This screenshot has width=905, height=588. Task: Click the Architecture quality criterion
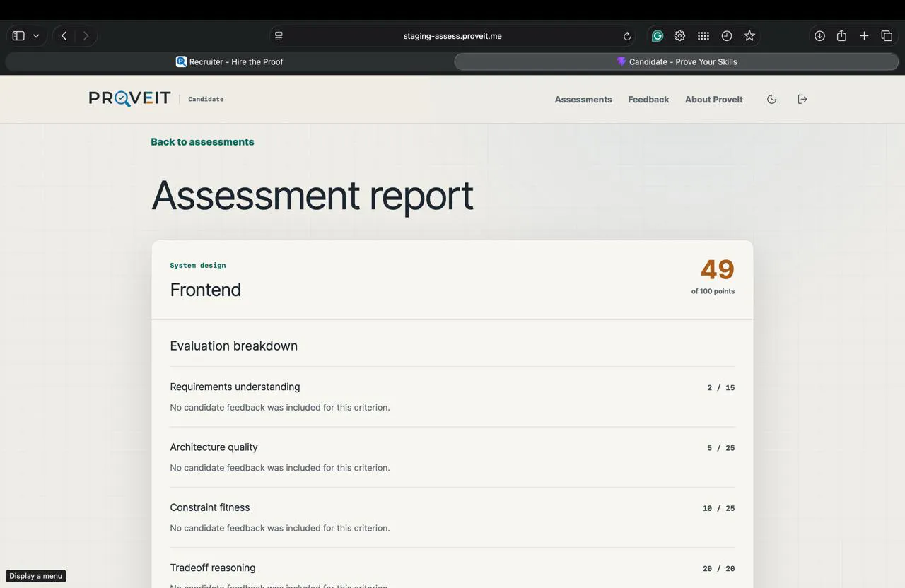click(214, 447)
